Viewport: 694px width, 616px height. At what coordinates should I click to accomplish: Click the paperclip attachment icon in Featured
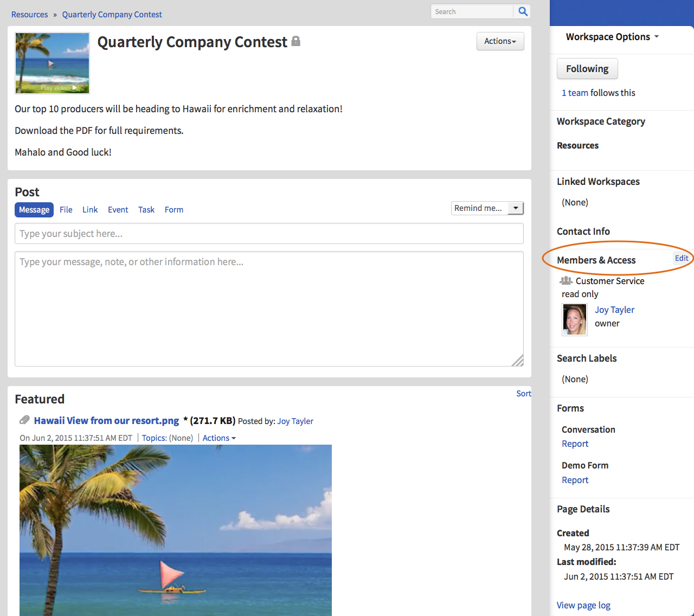24,420
